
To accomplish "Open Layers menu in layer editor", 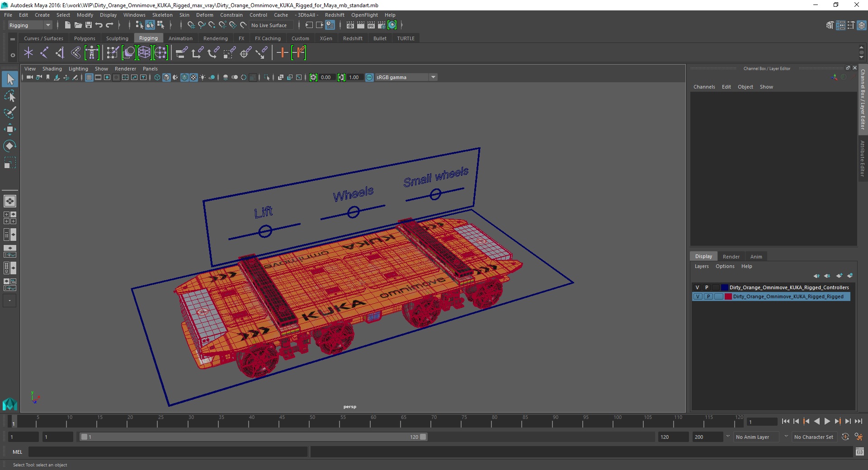I will [702, 266].
